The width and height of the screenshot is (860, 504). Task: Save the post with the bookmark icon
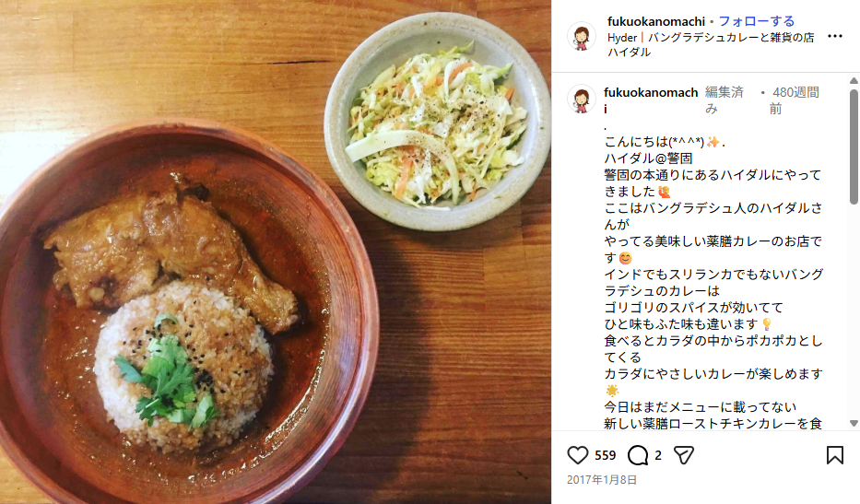(x=835, y=455)
